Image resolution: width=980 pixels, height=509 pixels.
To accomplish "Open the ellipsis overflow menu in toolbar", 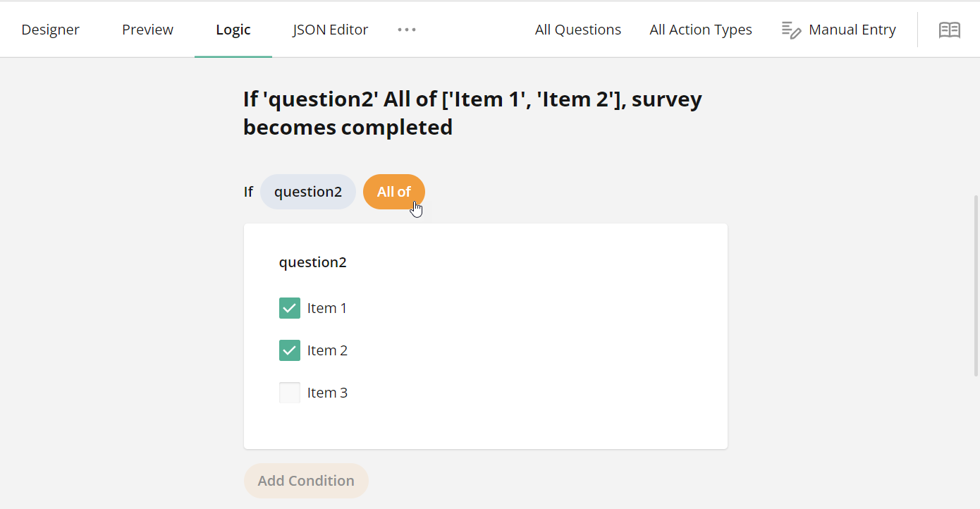I will pyautogui.click(x=407, y=30).
